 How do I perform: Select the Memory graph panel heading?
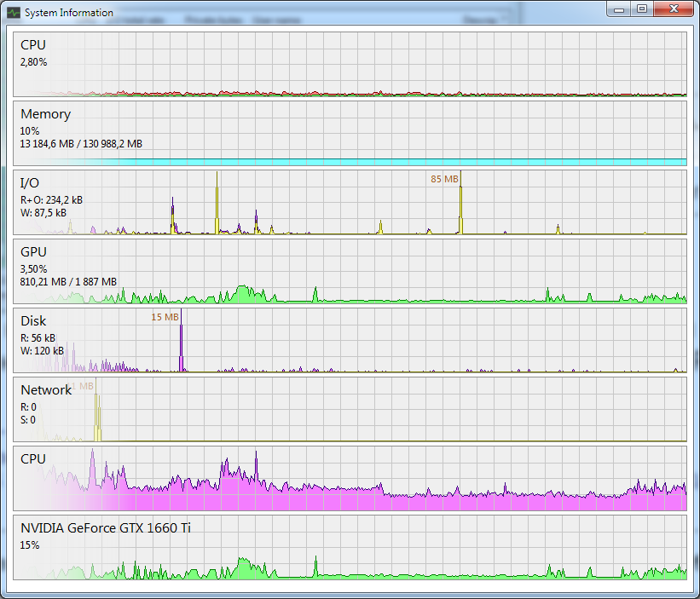pyautogui.click(x=45, y=114)
